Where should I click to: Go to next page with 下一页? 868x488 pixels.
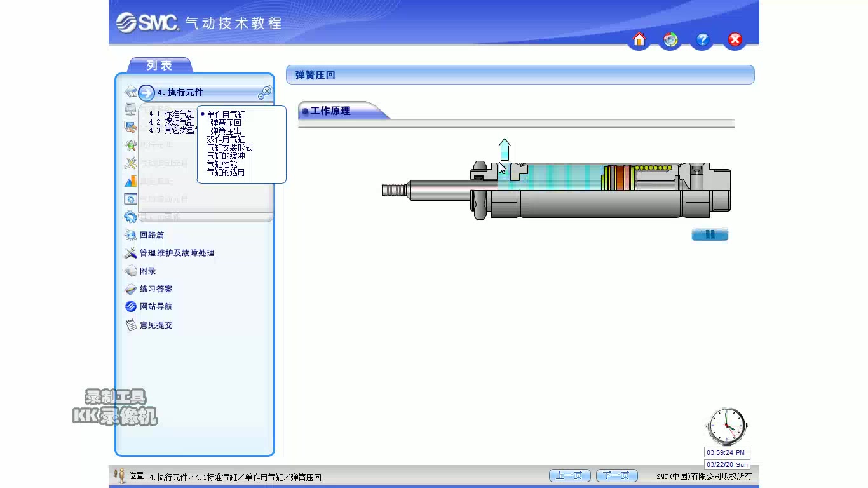click(616, 475)
